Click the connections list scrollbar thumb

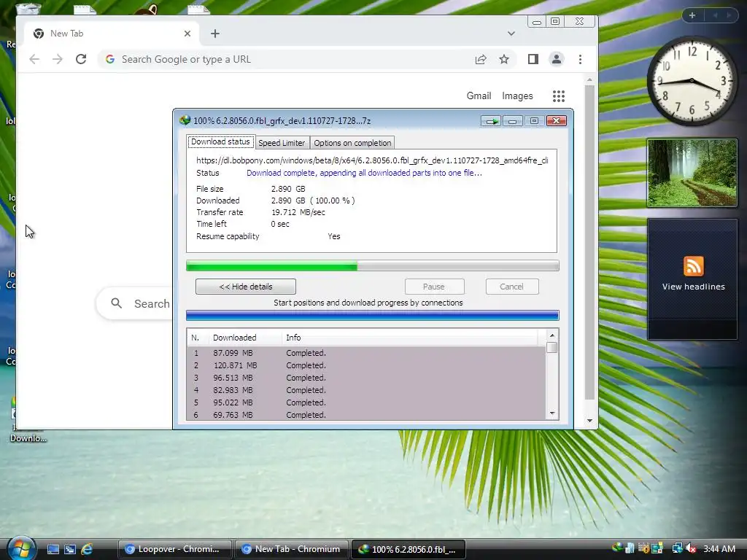[551, 347]
